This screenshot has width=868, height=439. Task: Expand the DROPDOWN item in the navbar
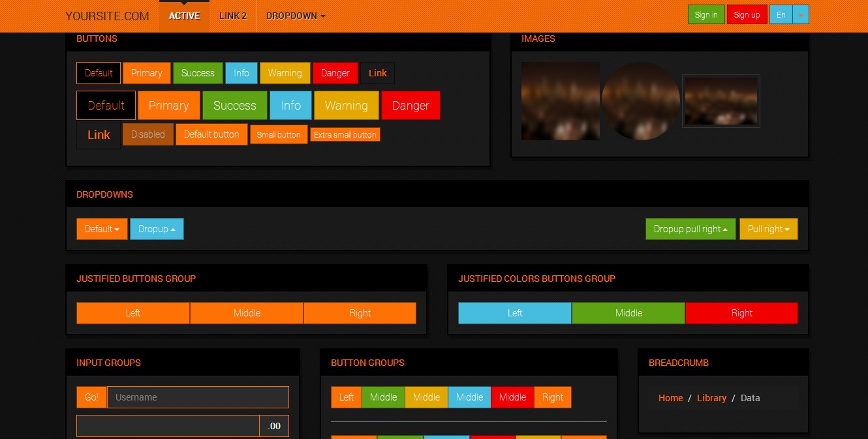pyautogui.click(x=295, y=16)
